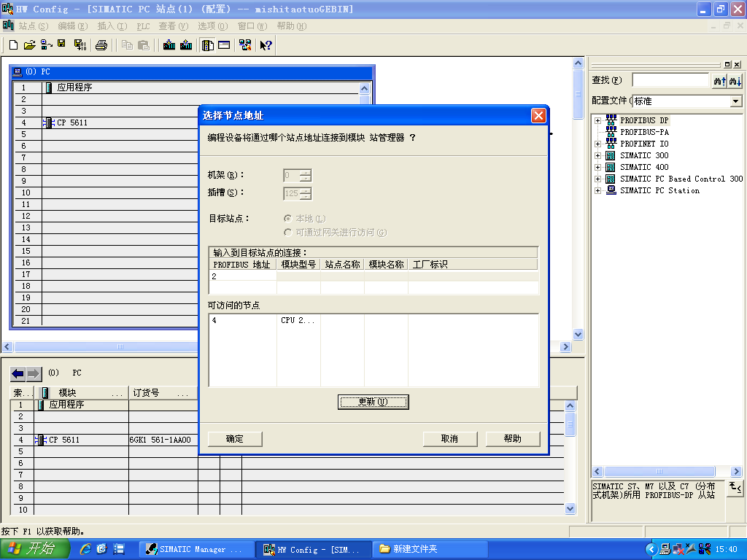Expand the SIMATIC 400 catalog node

click(x=598, y=167)
